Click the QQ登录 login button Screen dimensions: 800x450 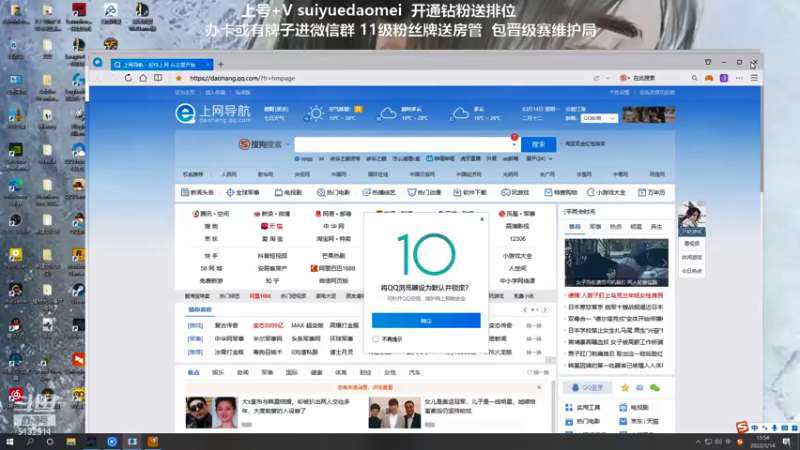point(587,388)
